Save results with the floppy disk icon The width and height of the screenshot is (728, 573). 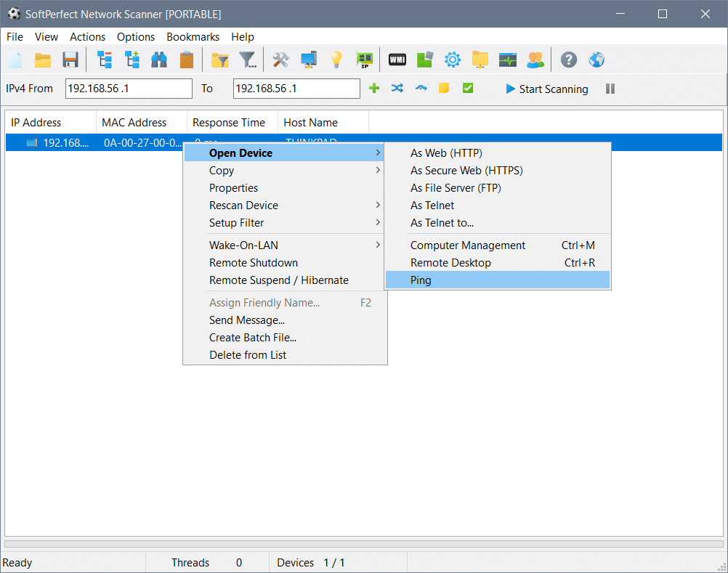pyautogui.click(x=70, y=60)
